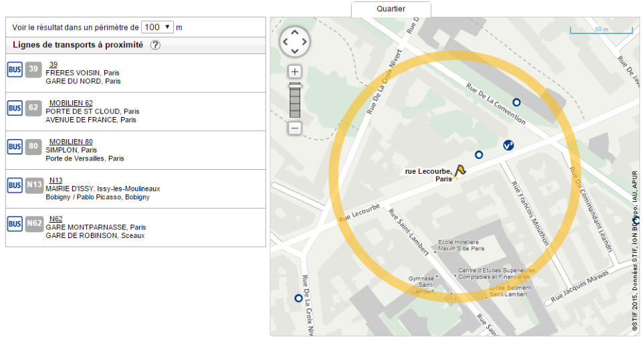This screenshot has width=644, height=341.
Task: Click the filled blue station marker on map
Action: (508, 145)
